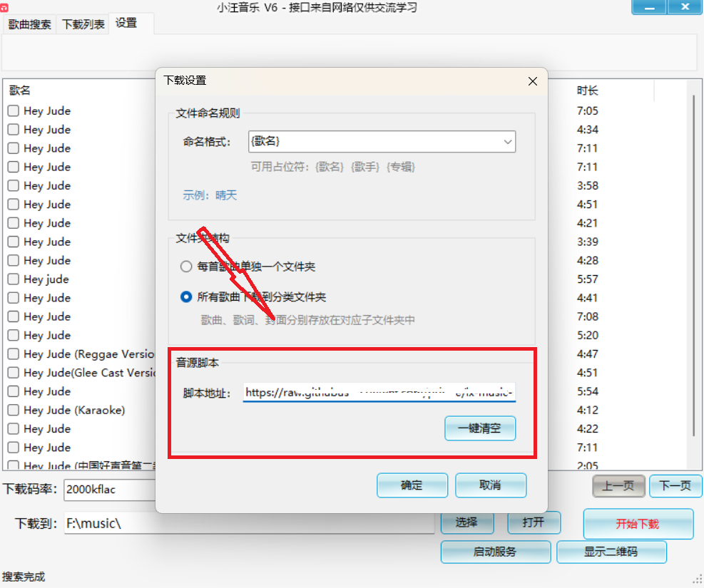This screenshot has height=588, width=704.
Task: Cancel dialog with 取消 button
Action: pos(490,485)
